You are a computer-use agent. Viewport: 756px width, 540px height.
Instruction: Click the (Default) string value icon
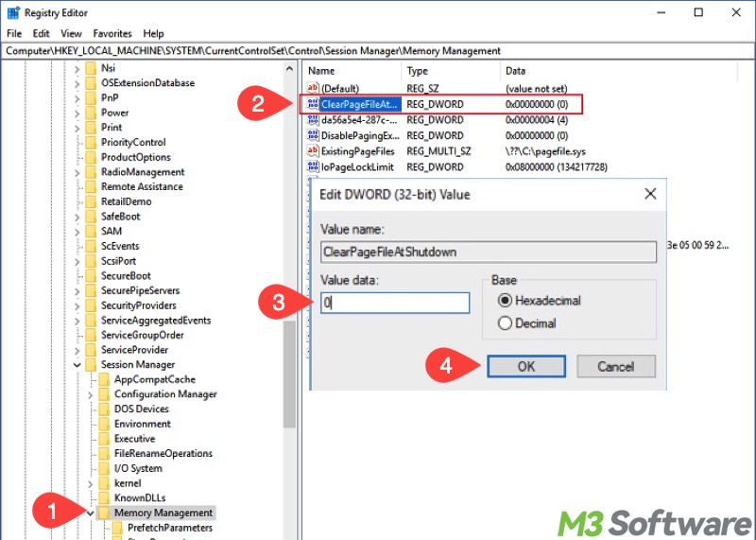314,88
